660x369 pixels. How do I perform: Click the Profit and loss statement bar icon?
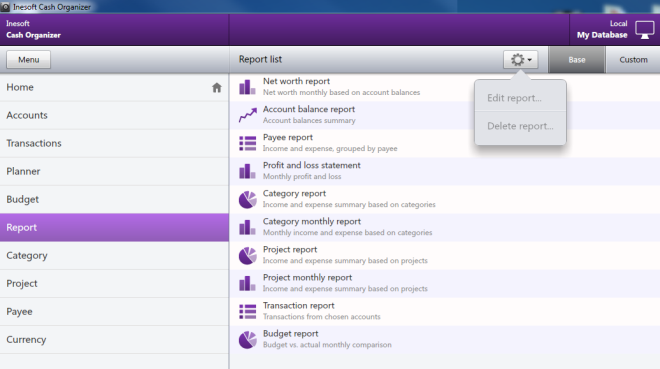pos(248,171)
